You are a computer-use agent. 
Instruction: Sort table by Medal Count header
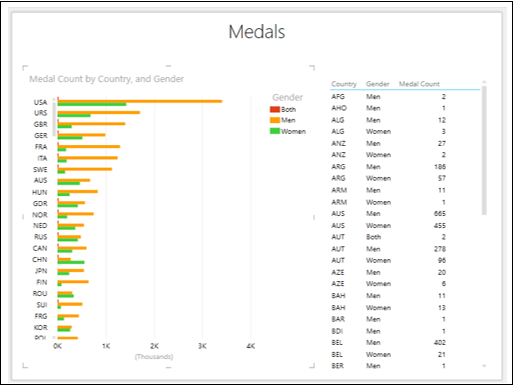click(419, 84)
